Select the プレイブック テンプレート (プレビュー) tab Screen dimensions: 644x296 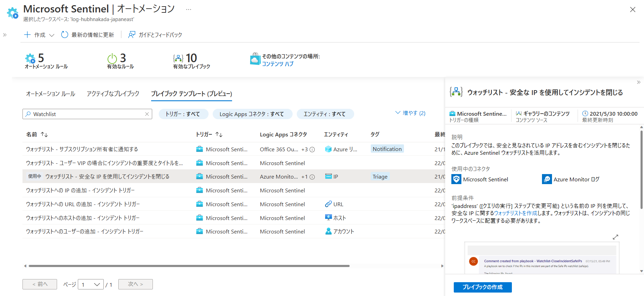192,94
